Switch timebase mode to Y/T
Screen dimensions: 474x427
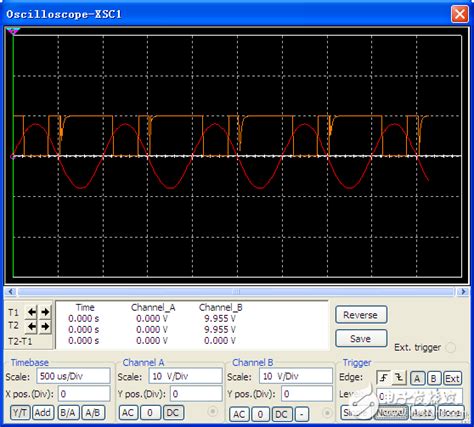tap(20, 413)
